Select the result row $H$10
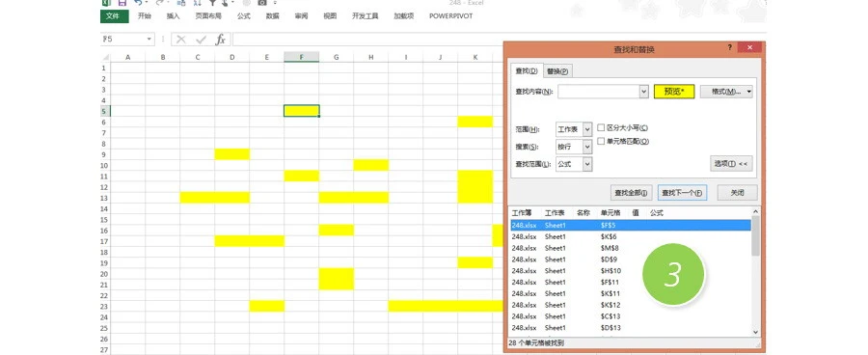Image resolution: width=868 pixels, height=355 pixels. point(630,271)
